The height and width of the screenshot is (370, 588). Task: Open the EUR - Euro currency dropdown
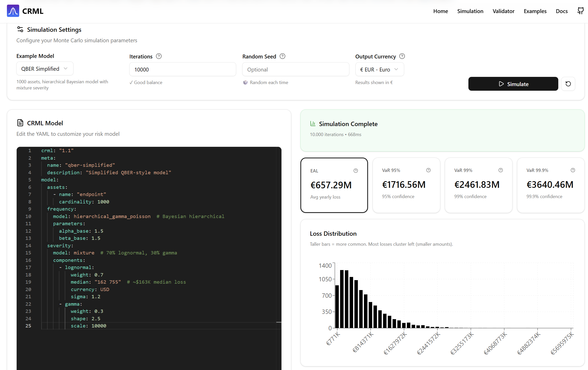(379, 69)
